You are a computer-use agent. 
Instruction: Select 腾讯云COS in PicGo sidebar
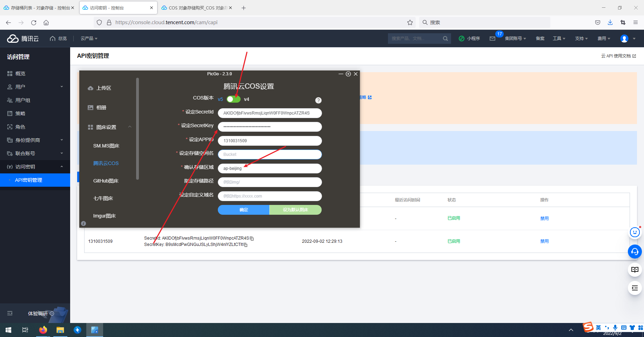(x=106, y=163)
